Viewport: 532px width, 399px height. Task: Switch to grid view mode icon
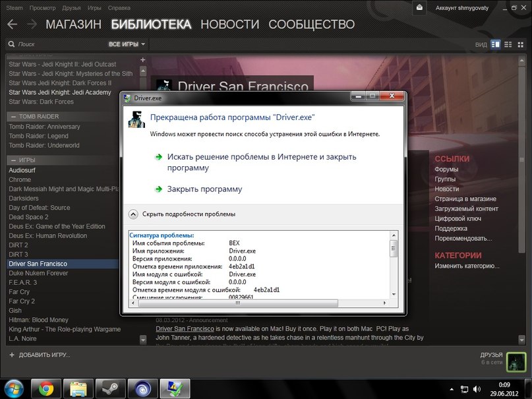pos(521,44)
